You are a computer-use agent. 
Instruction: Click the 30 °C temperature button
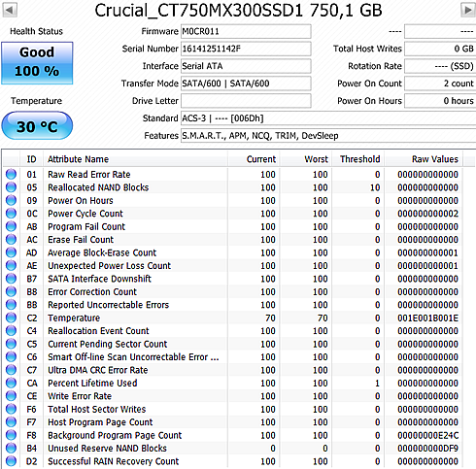coord(37,125)
